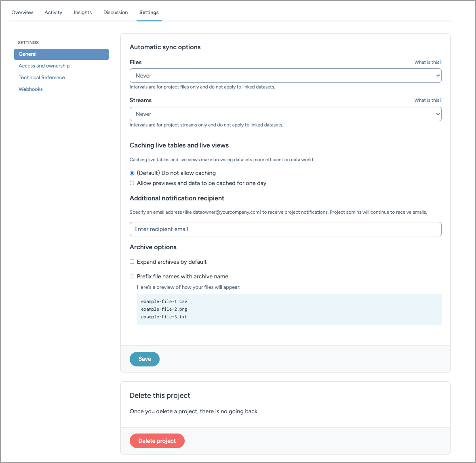Click the 'Archive options' heading

[x=153, y=247]
